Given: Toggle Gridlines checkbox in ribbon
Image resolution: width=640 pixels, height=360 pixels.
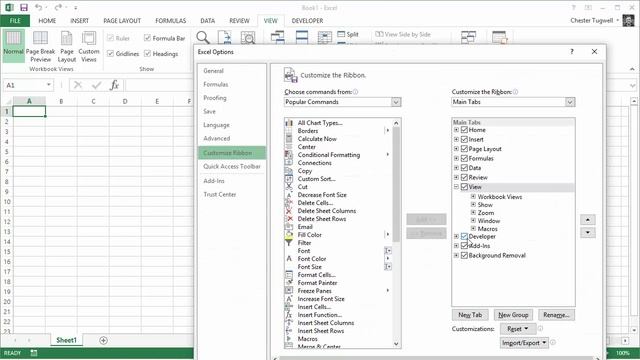Looking at the screenshot, I should 110,53.
